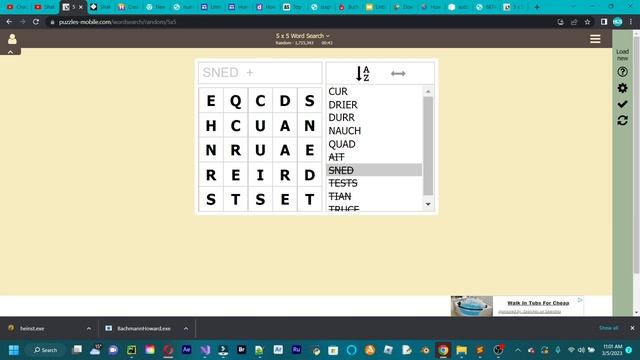Click the letter Q in the grid

(x=236, y=100)
